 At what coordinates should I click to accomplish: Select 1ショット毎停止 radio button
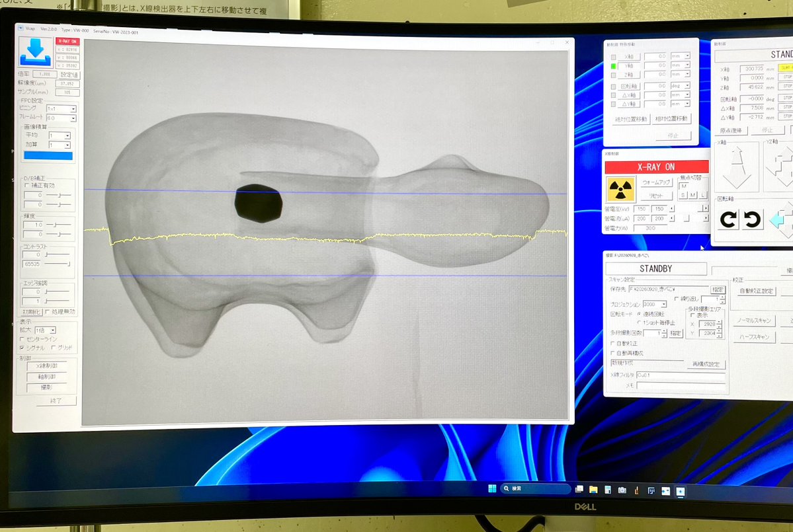(639, 323)
